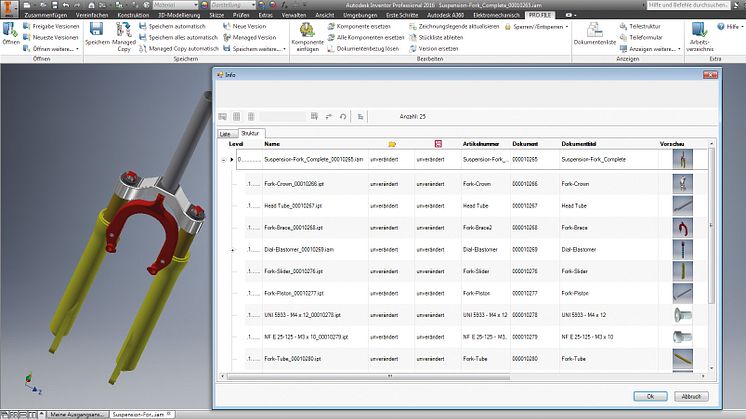Open the Zusammenfügen ribbon tab
Screen dimensions: 746x419
click(x=46, y=15)
